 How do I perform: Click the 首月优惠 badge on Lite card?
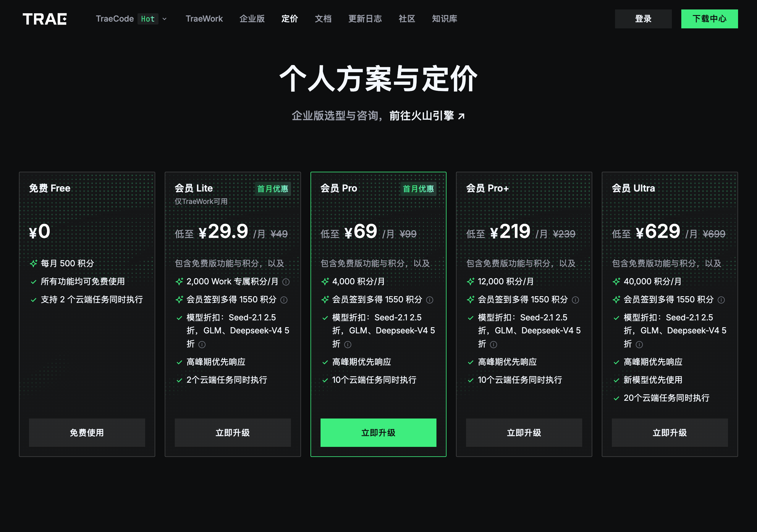click(273, 189)
